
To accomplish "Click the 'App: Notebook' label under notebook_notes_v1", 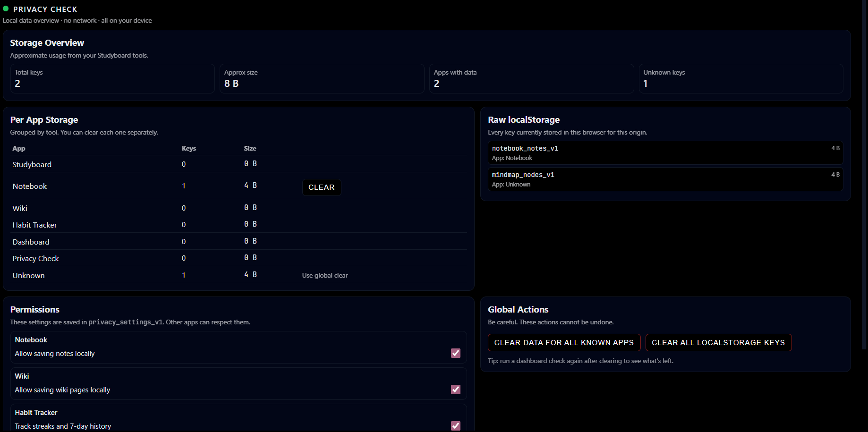I will tap(512, 158).
